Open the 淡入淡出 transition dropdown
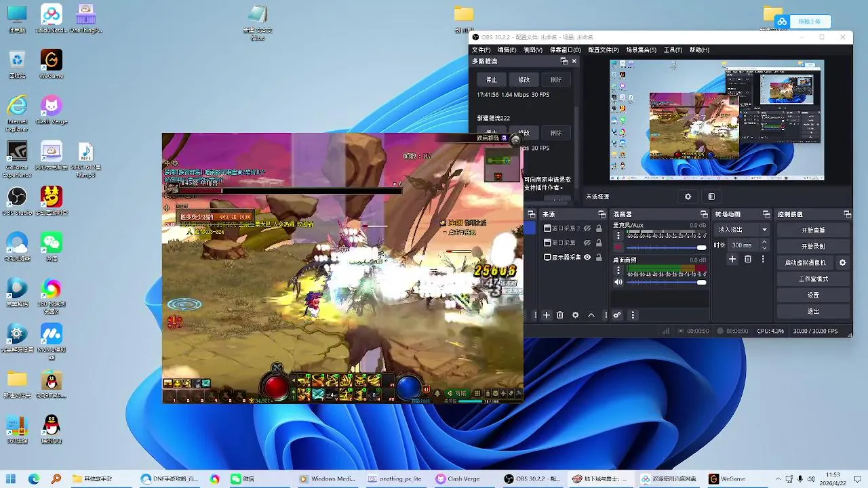Screen dimensions: 868x488 click(743, 230)
